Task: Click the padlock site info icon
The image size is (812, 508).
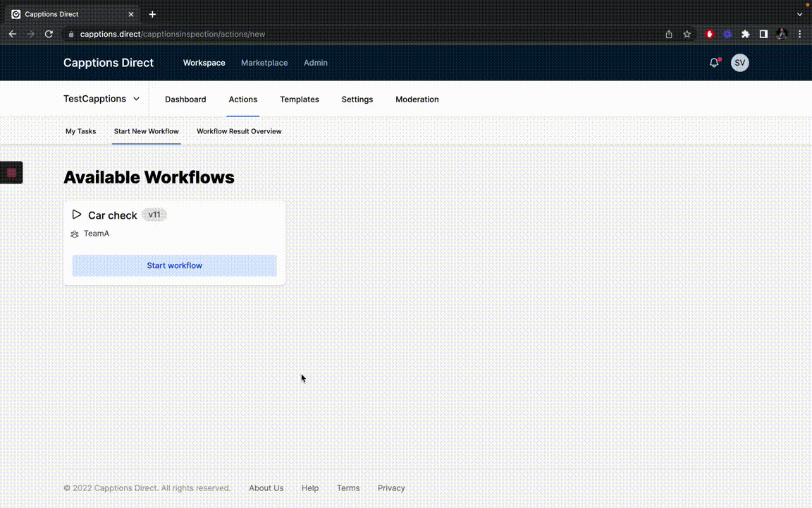Action: (x=71, y=34)
